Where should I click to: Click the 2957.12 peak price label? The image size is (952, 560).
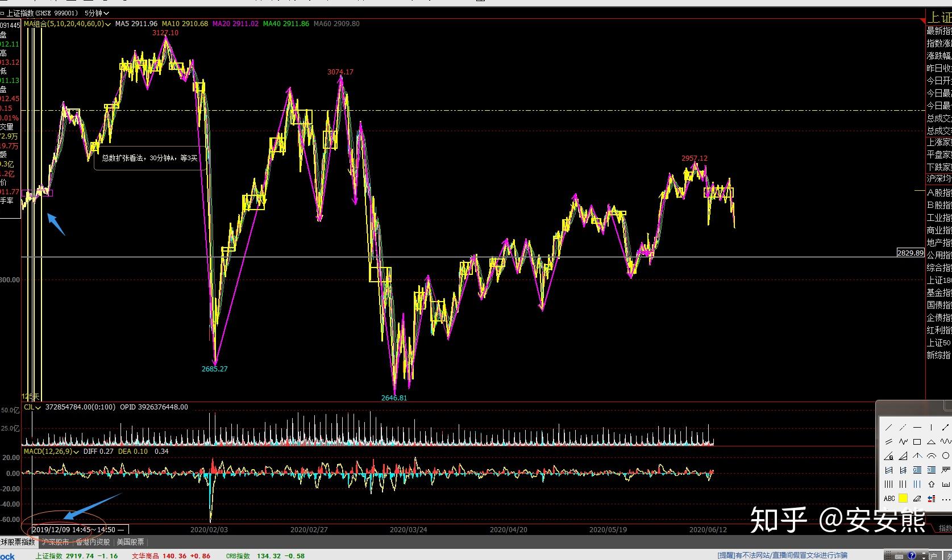coord(695,158)
